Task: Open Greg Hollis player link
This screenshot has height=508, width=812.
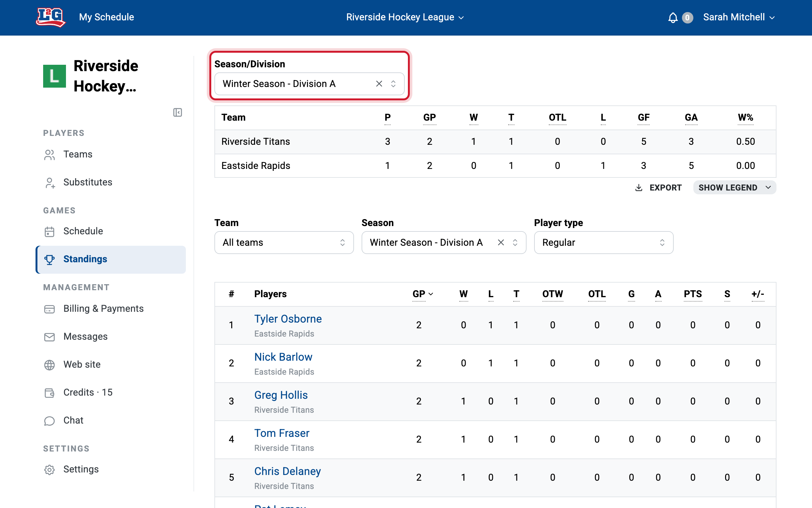Action: (x=281, y=395)
